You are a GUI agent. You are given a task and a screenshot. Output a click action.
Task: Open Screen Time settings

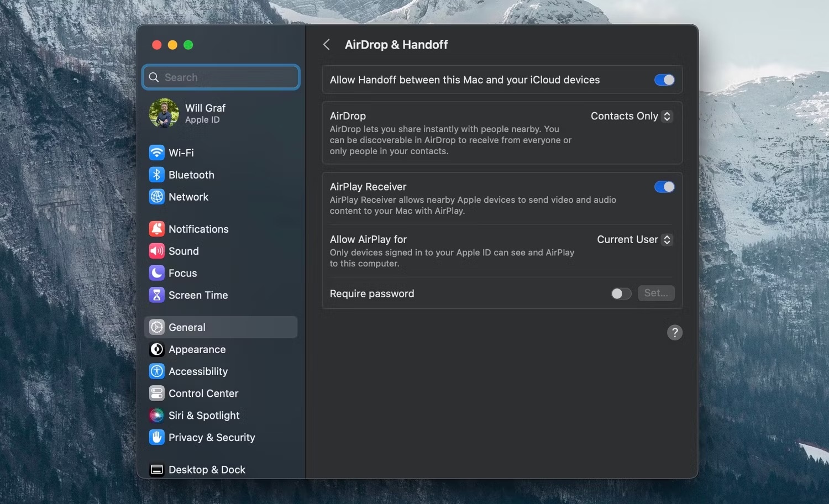[198, 295]
